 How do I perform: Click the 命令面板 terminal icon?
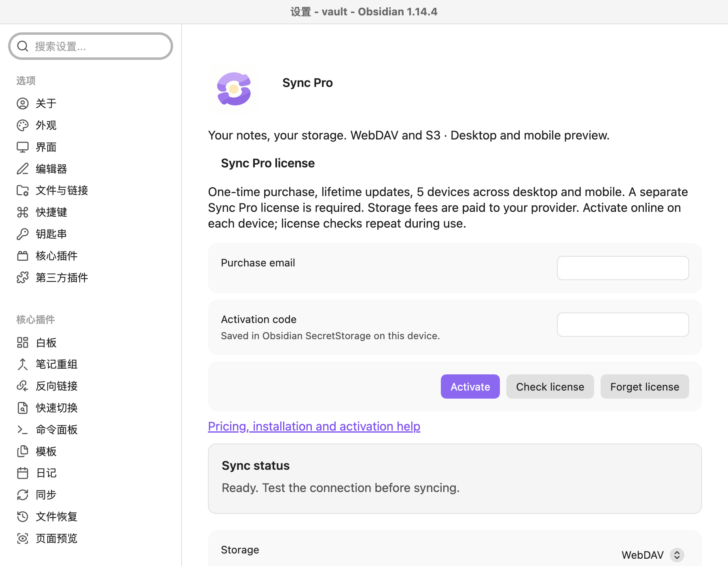[x=23, y=430]
